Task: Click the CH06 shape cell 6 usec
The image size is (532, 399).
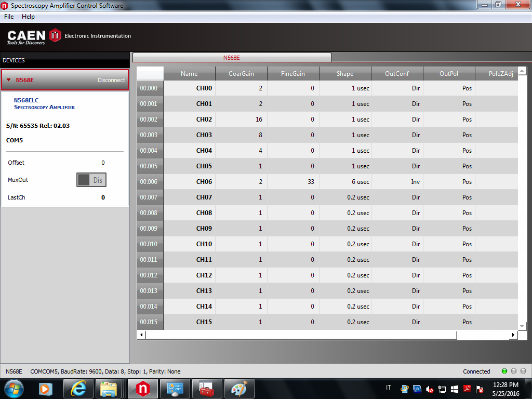Action: pos(345,182)
